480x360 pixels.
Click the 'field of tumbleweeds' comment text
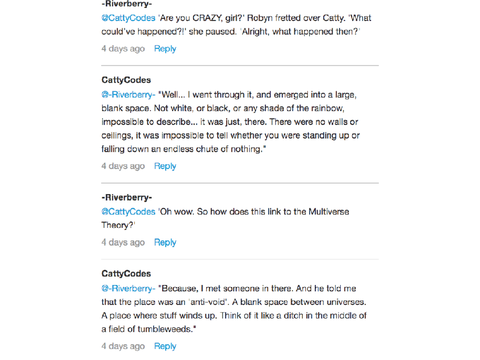click(234, 309)
